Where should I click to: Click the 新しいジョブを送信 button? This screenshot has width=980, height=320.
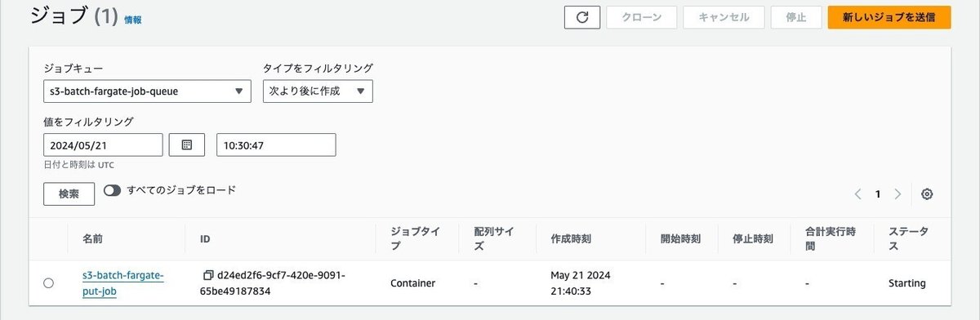[889, 17]
